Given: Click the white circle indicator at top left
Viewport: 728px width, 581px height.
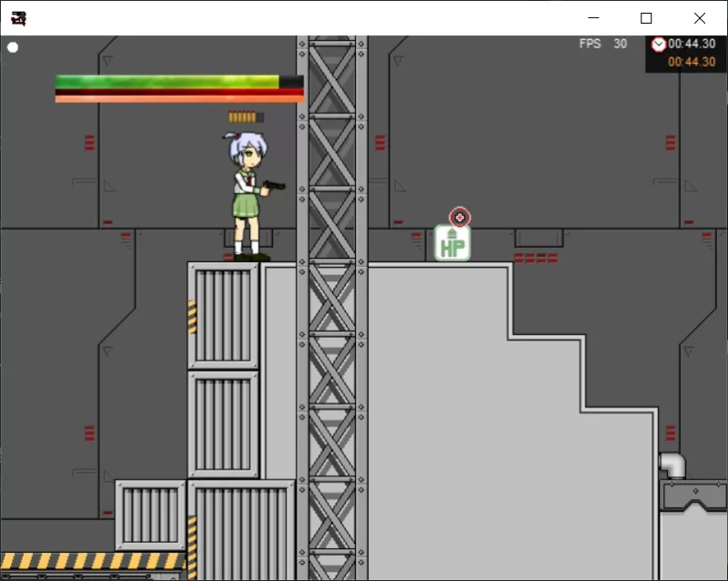Looking at the screenshot, I should 13,47.
